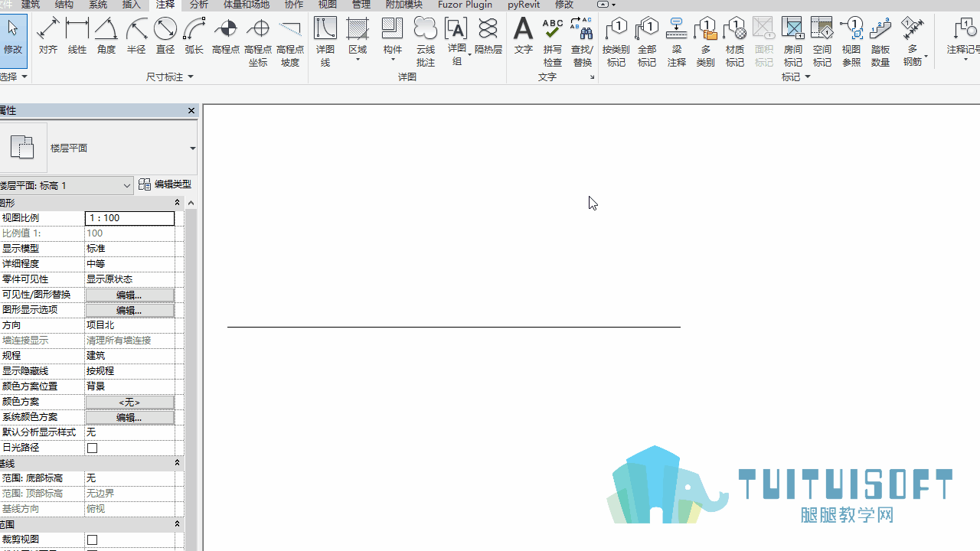Open the 查找/替换 find and replace tool

pos(583,41)
